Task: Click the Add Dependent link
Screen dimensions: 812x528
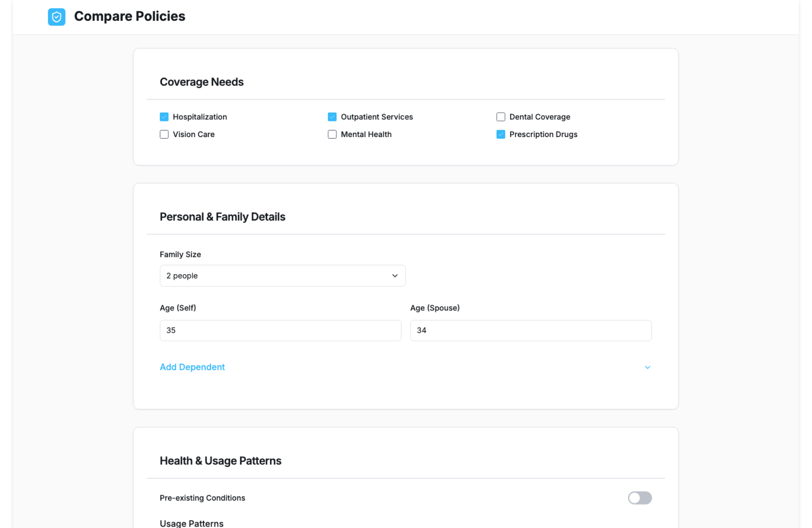Action: [x=192, y=367]
